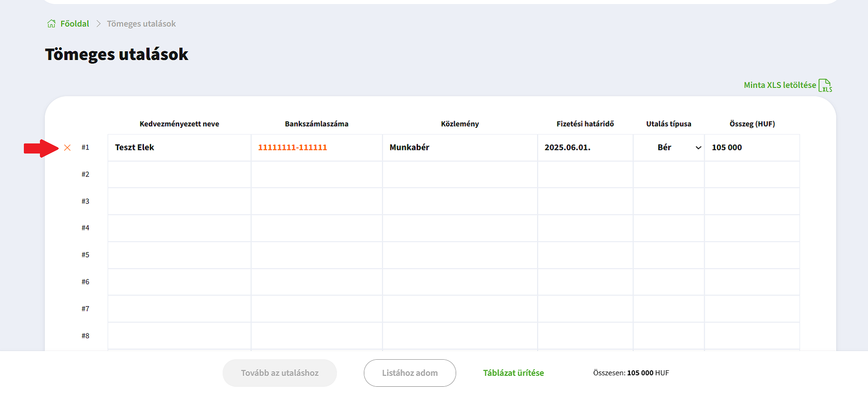Click the bank account cell in row #8
Viewport: 868px width, 395px height.
click(x=317, y=336)
